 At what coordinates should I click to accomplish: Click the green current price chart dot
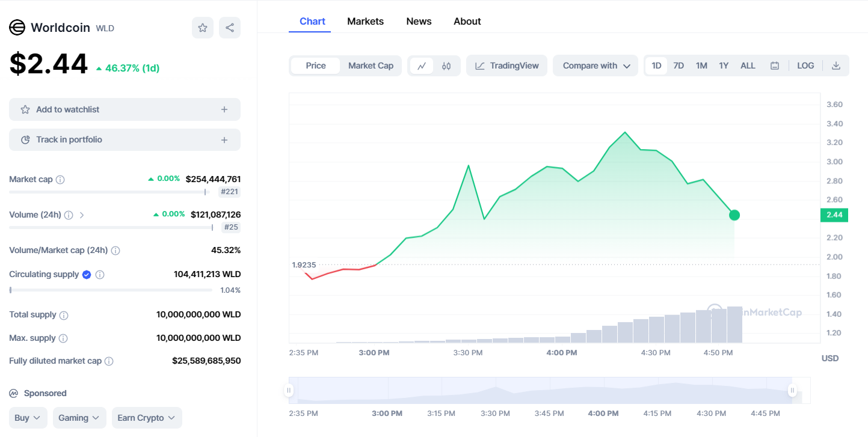point(734,215)
